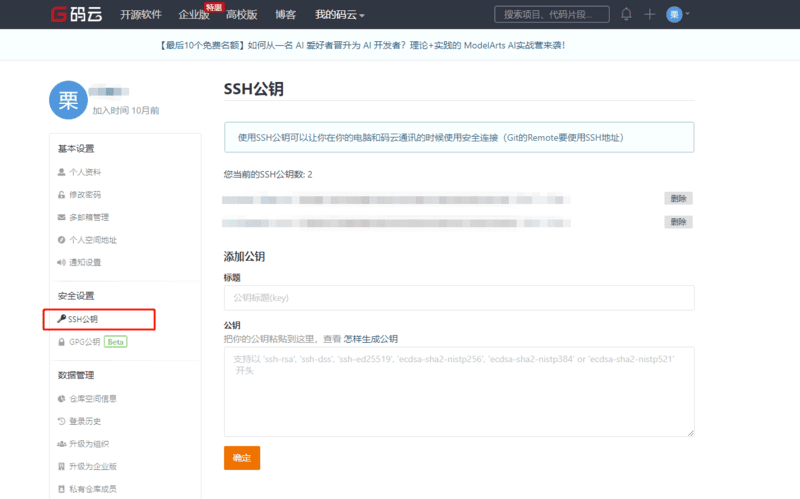Open the notification bell icon
The height and width of the screenshot is (499, 800).
626,15
